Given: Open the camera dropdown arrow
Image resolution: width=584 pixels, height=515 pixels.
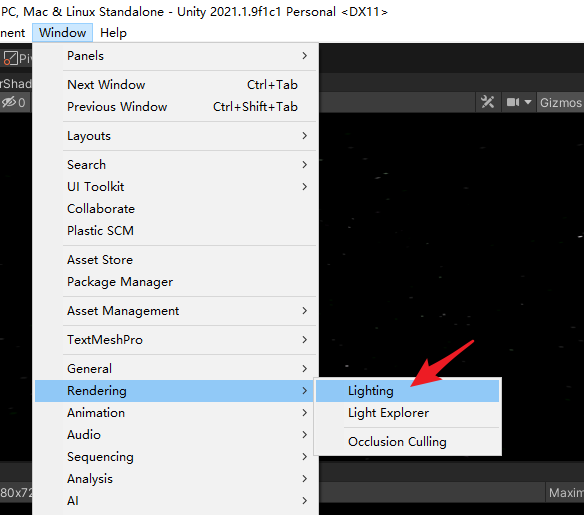Looking at the screenshot, I should (x=528, y=102).
